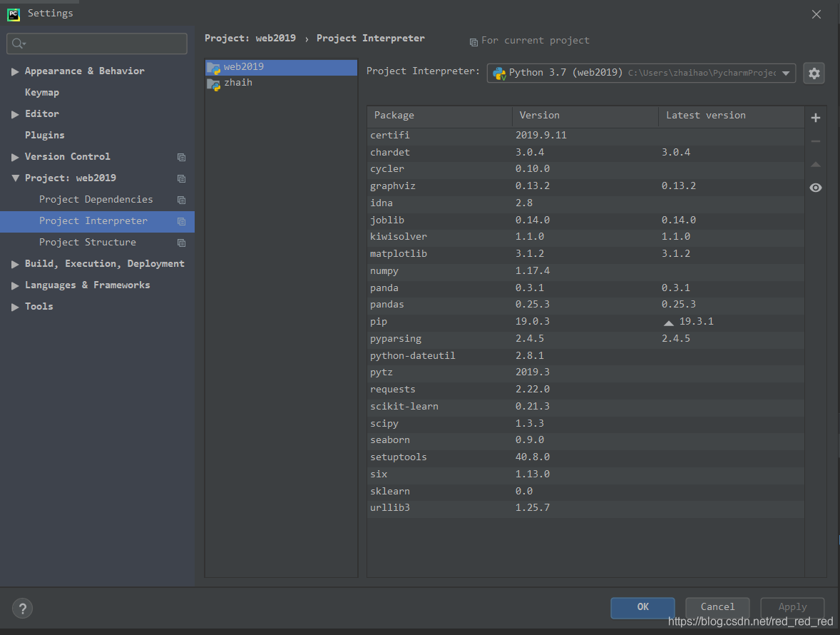Viewport: 840px width, 635px height.
Task: Open Project Dependencies page
Action: (x=96, y=199)
